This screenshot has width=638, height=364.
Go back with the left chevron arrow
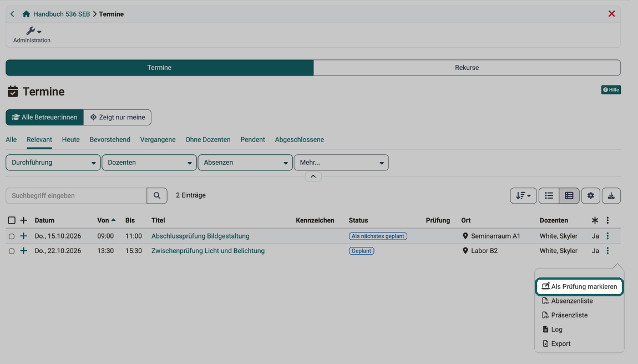(12, 14)
